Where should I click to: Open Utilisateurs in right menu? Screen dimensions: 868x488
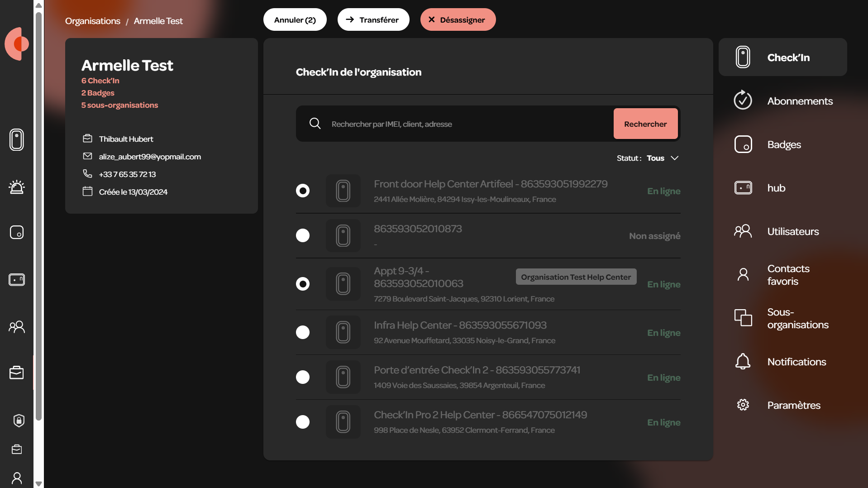point(783,231)
